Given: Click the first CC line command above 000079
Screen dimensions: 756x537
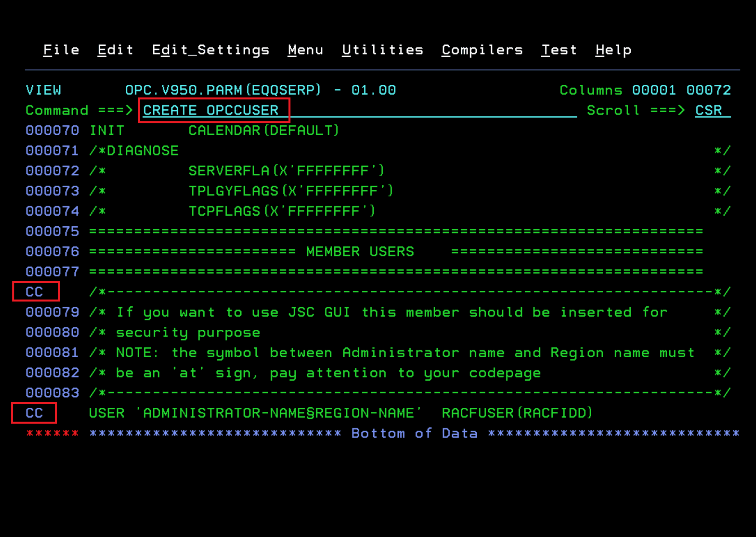Looking at the screenshot, I should pos(35,292).
